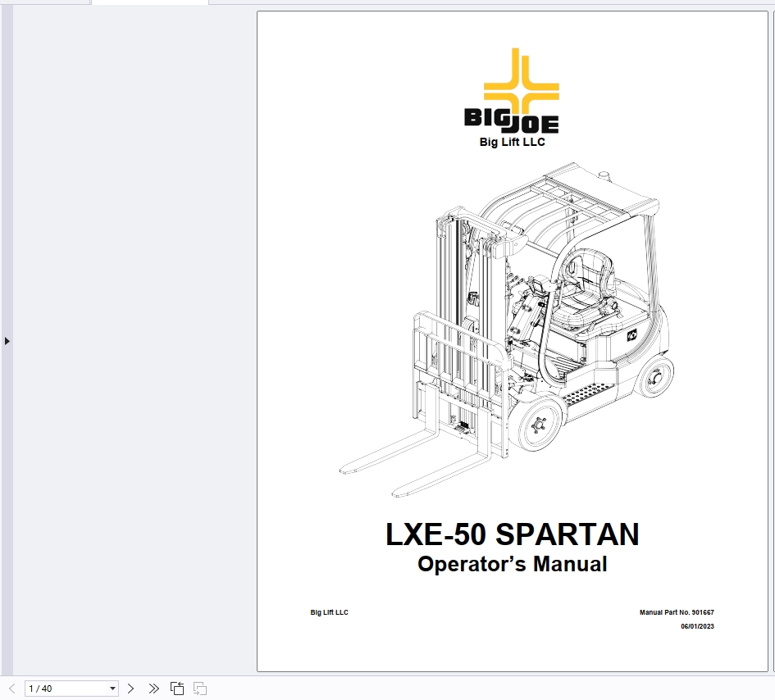775x700 pixels.
Task: Open the page number dropdown arrow
Action: (x=112, y=688)
